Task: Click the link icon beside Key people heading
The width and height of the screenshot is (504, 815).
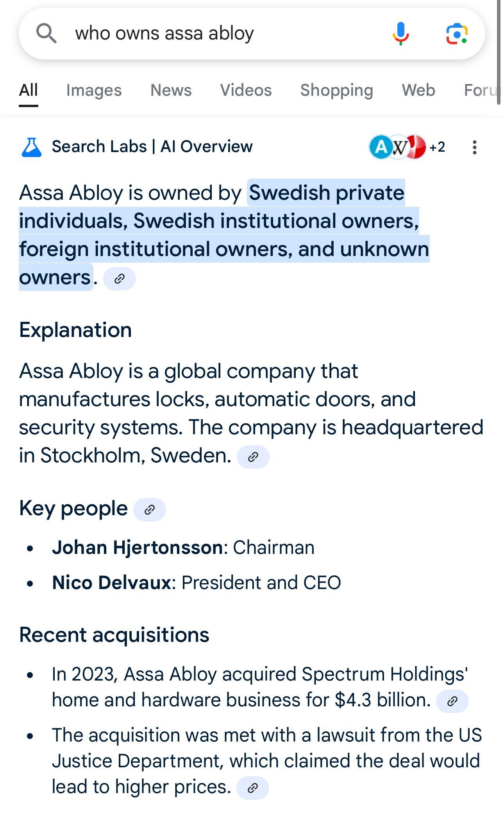Action: click(x=150, y=509)
